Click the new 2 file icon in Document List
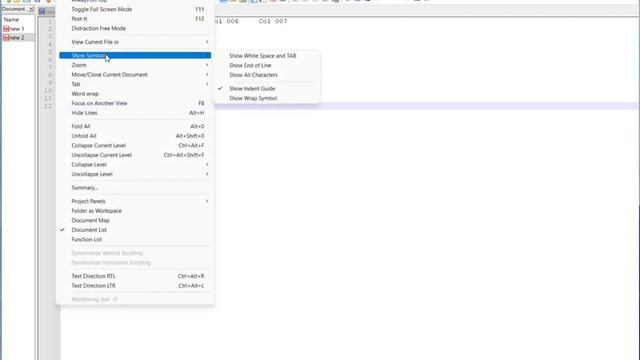Viewport: 640px width, 360px height. (x=6, y=38)
